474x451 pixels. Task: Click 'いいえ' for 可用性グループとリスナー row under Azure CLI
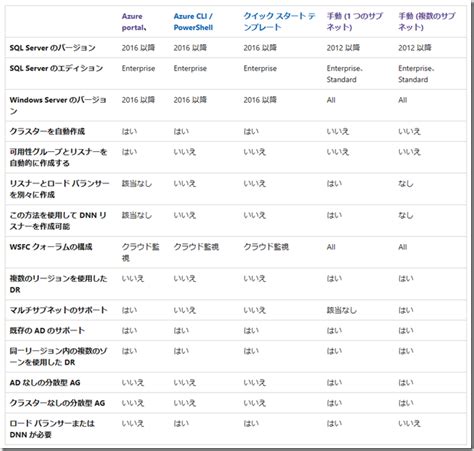[185, 152]
